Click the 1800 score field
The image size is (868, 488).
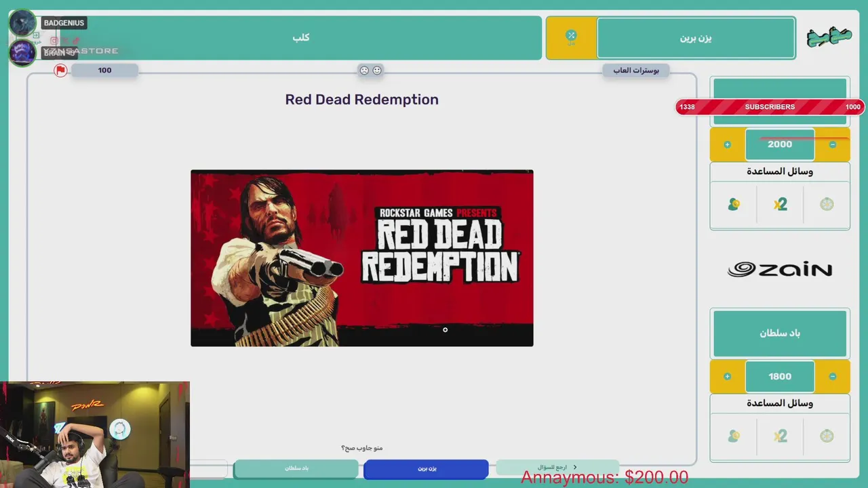point(780,377)
